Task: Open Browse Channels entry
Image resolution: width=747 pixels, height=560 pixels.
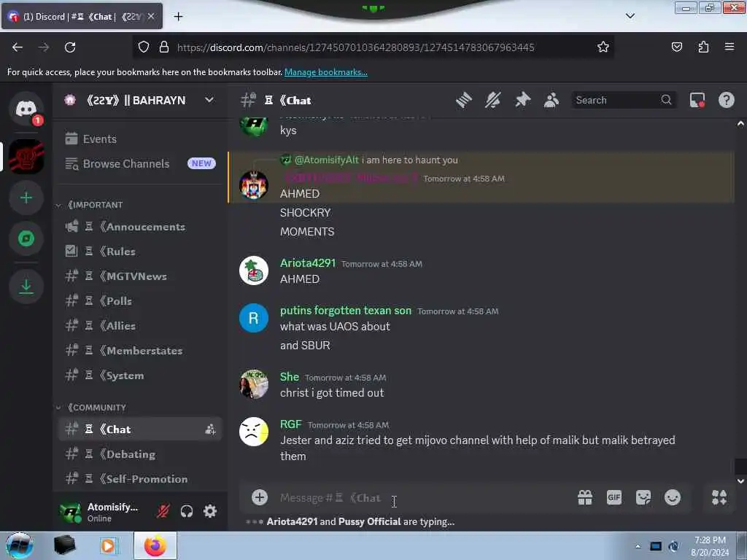Action: 139,163
